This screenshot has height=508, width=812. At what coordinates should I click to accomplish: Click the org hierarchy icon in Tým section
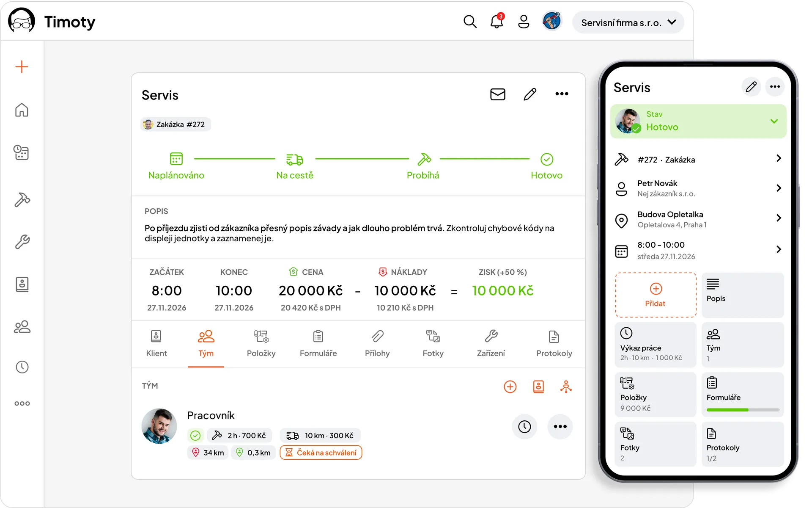(566, 387)
